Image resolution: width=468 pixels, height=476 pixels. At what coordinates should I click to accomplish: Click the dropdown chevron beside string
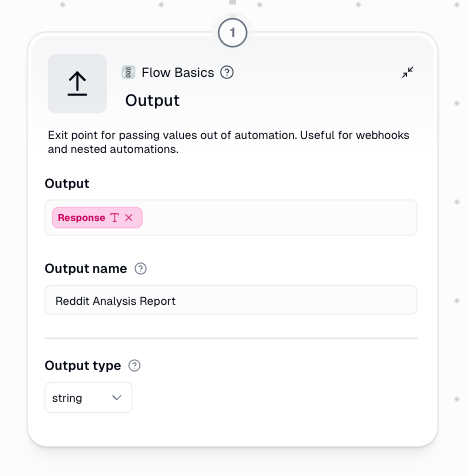click(x=117, y=398)
